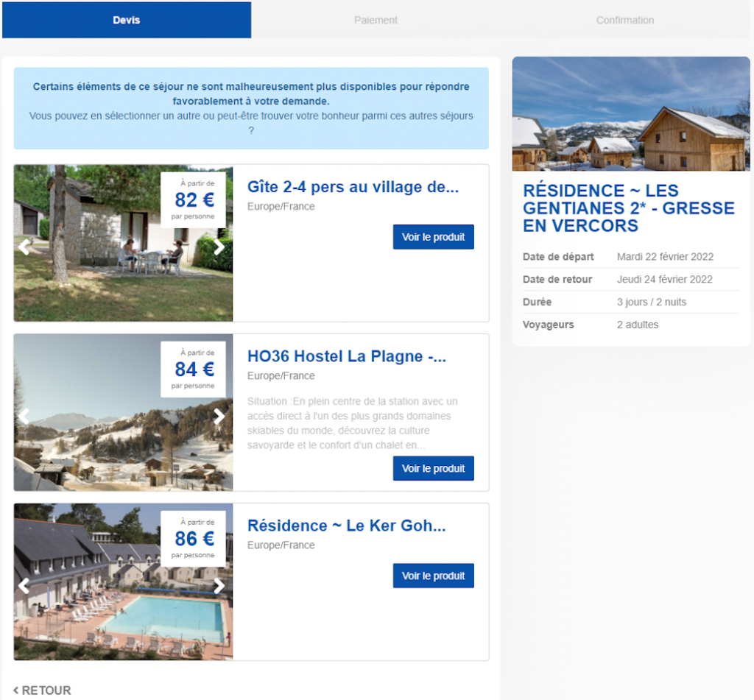
Task: Click left arrow on Le Ker Goh image
Action: [24, 586]
